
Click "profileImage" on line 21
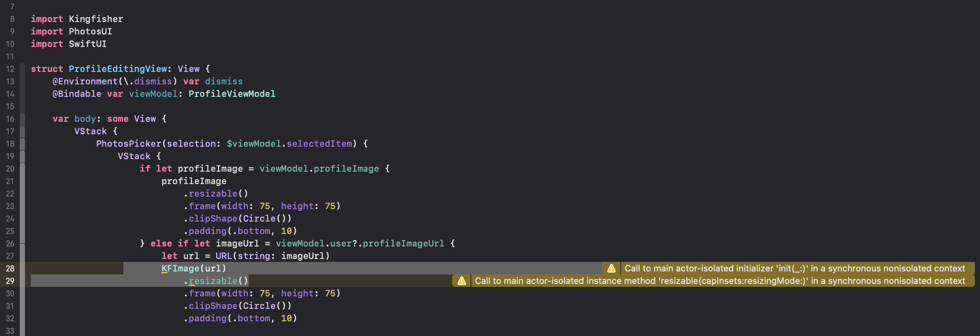194,181
